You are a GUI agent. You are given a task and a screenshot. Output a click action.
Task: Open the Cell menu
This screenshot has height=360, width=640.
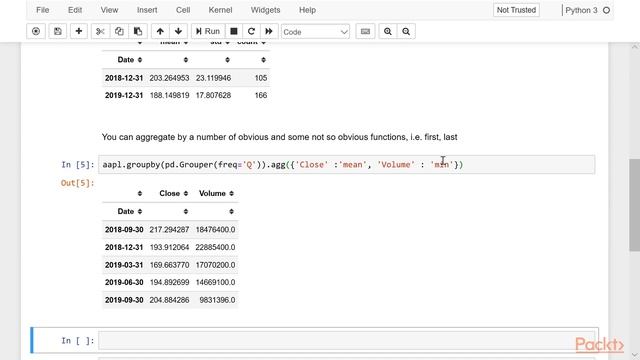pos(183,10)
